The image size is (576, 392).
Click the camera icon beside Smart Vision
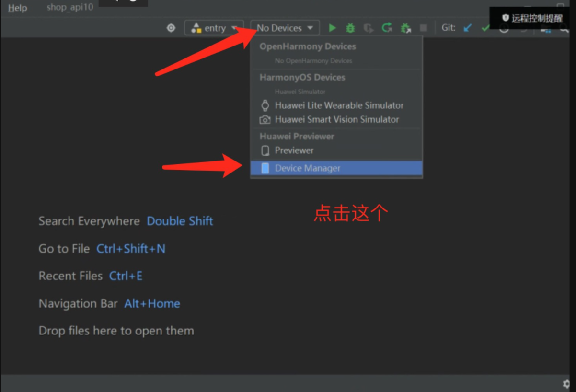click(265, 120)
